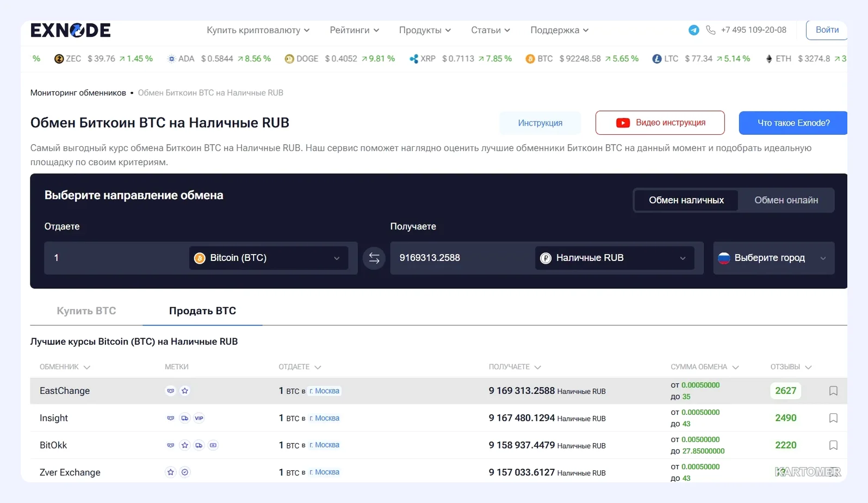
Task: Click Видео инструкция button
Action: pyautogui.click(x=660, y=123)
